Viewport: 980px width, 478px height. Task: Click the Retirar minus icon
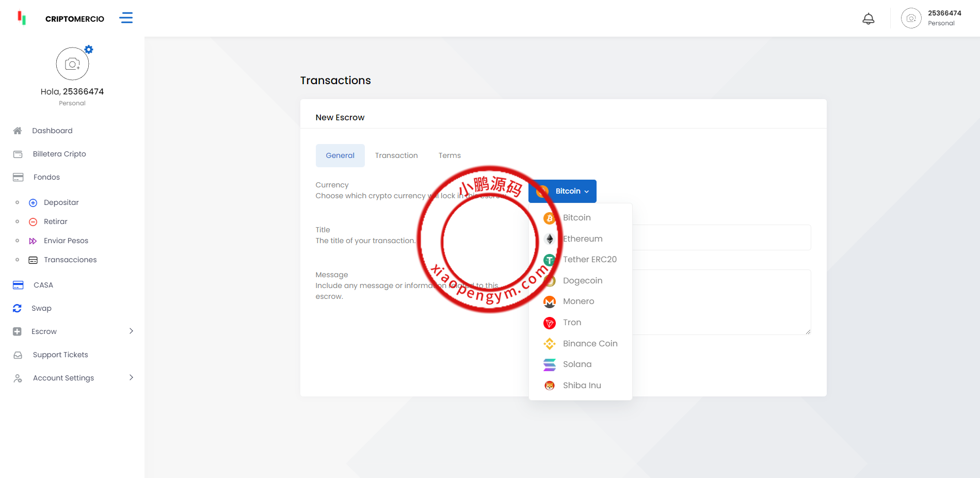33,222
